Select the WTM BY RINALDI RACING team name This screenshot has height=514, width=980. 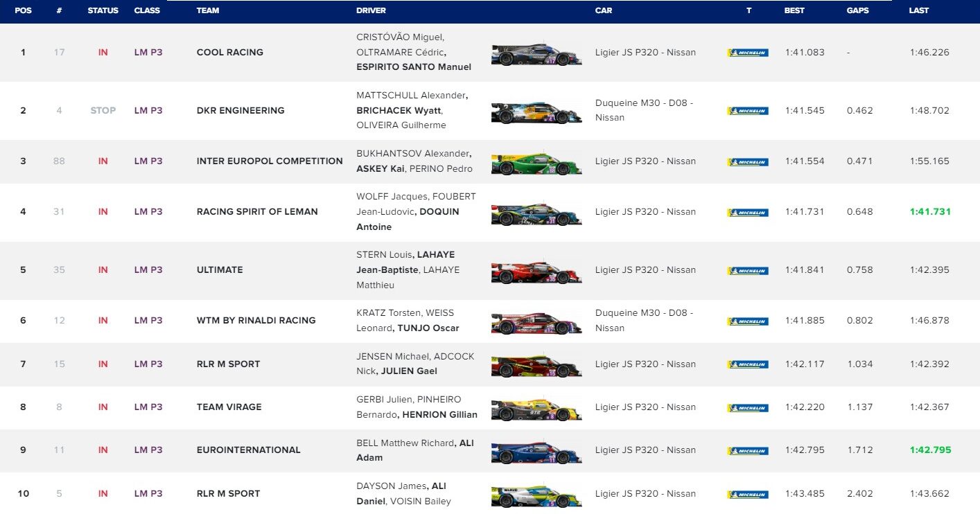coord(256,320)
